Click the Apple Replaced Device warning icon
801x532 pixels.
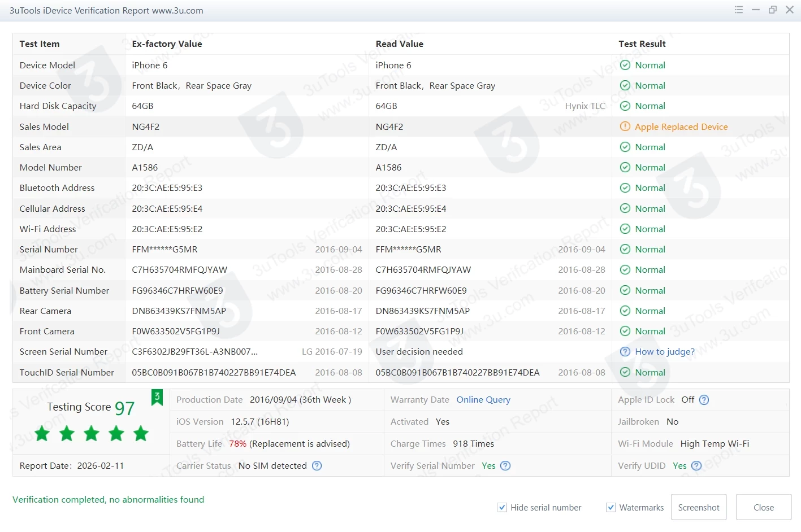(x=625, y=127)
